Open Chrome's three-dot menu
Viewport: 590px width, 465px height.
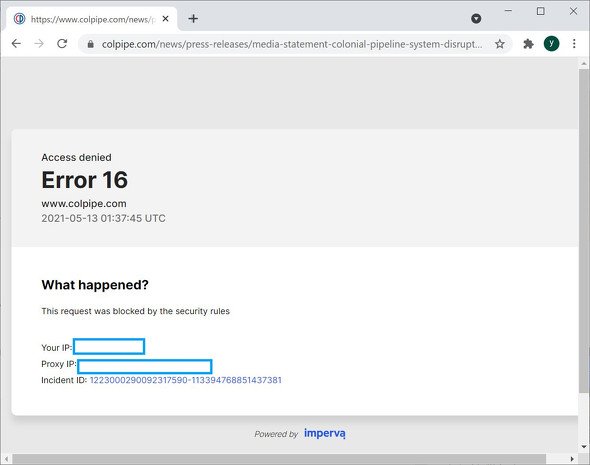click(574, 44)
